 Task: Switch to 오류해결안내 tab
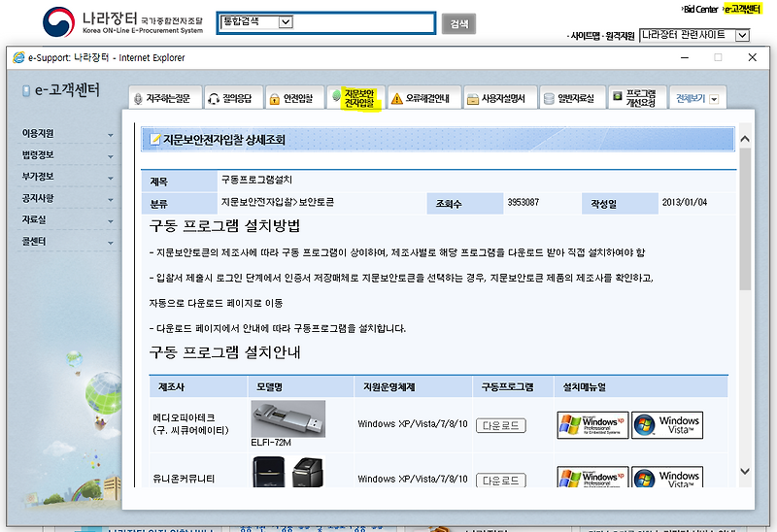pos(423,98)
